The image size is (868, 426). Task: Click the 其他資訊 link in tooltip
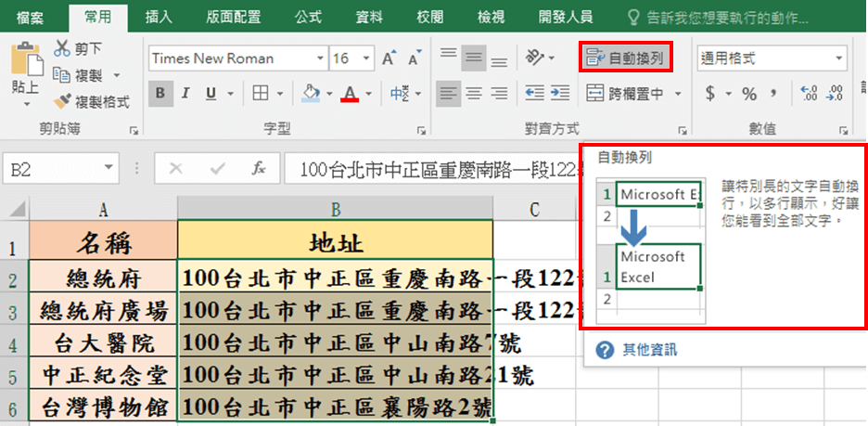[x=649, y=350]
